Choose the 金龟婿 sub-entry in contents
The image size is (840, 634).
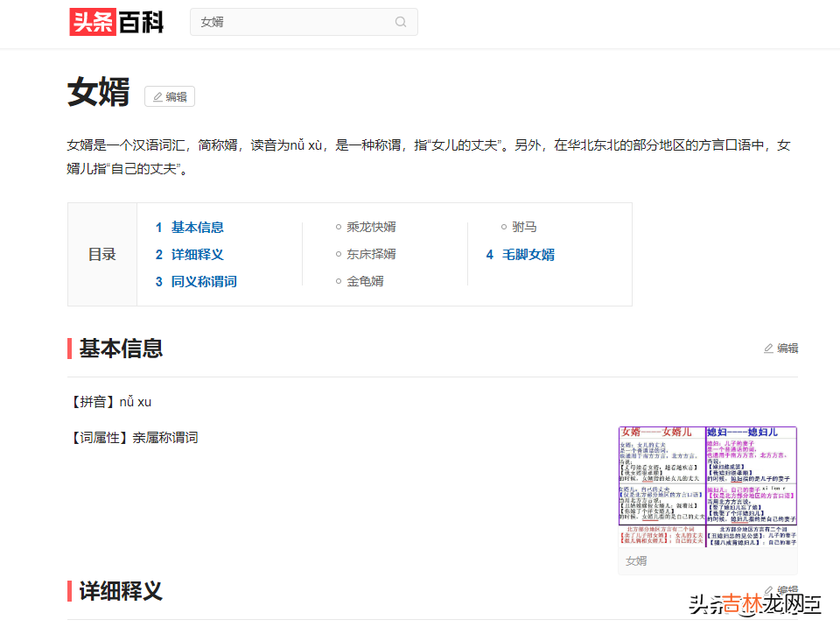(365, 281)
